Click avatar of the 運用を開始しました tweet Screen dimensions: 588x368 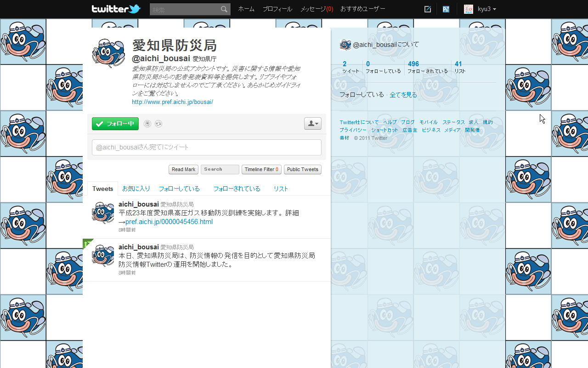(103, 255)
